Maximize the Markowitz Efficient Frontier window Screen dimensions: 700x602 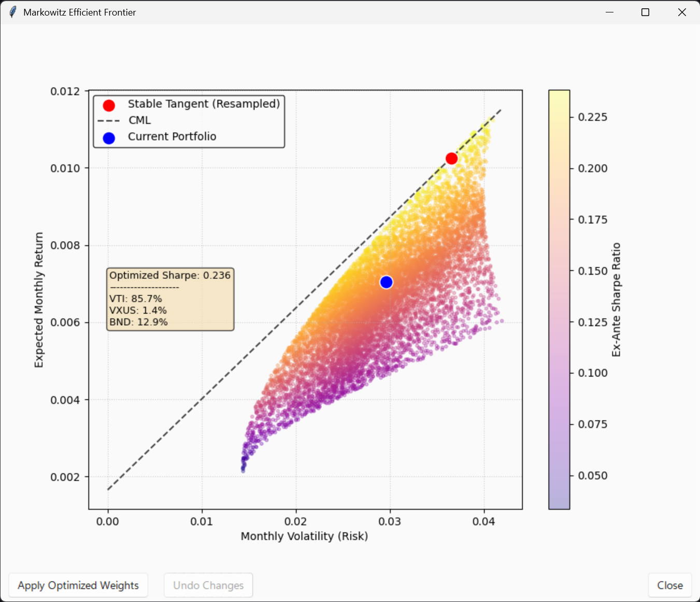645,12
